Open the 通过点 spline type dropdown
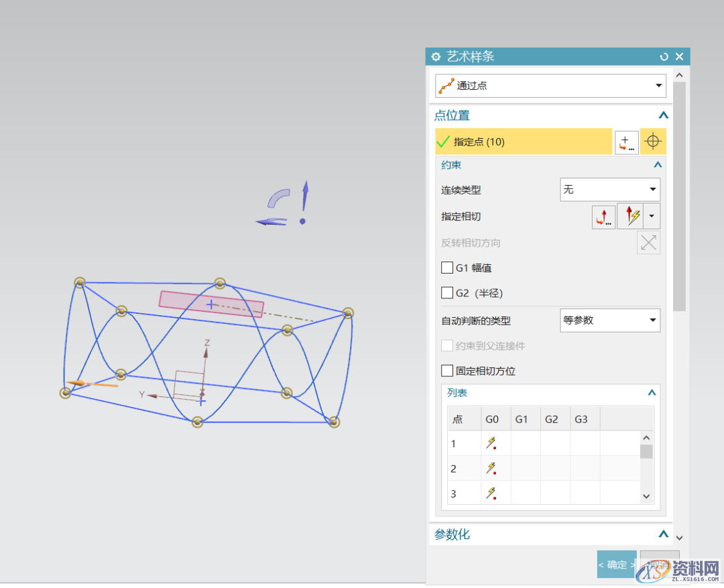724x588 pixels. tap(658, 86)
